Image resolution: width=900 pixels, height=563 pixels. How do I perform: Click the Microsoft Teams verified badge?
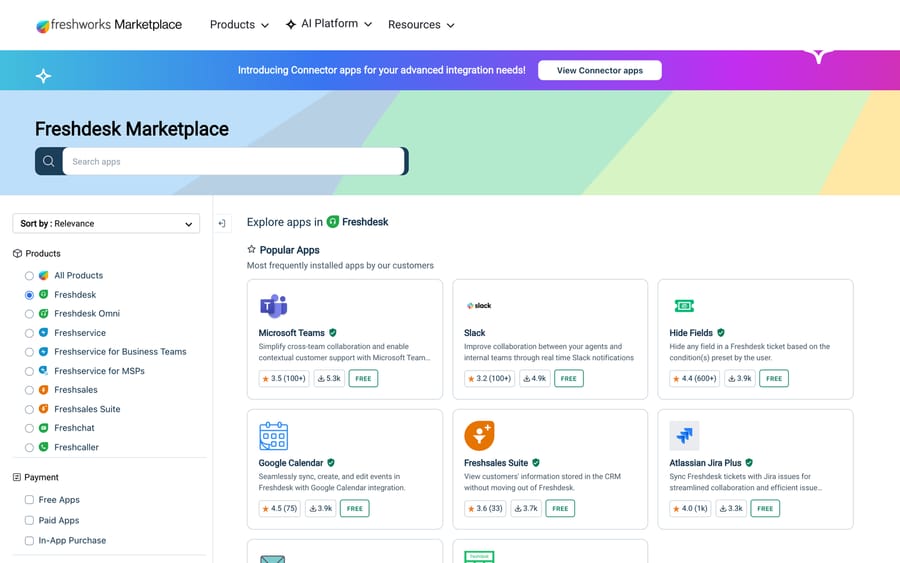[333, 332]
